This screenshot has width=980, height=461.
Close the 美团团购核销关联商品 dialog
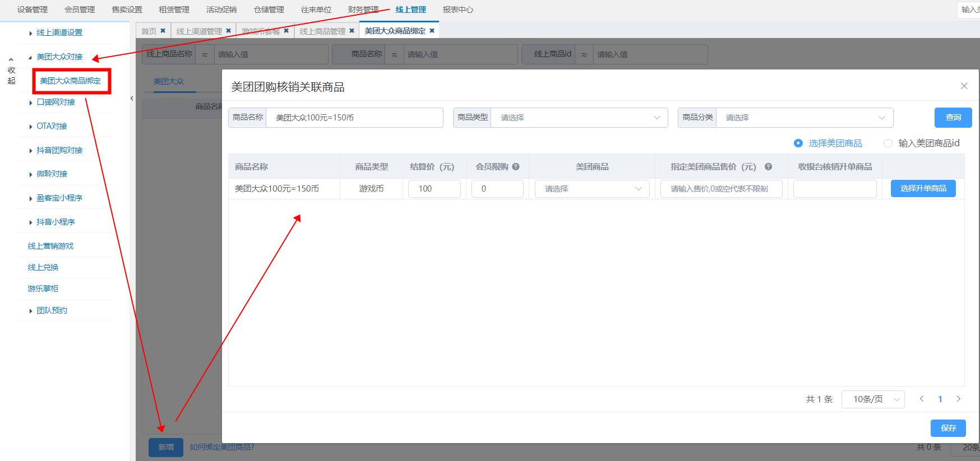964,86
